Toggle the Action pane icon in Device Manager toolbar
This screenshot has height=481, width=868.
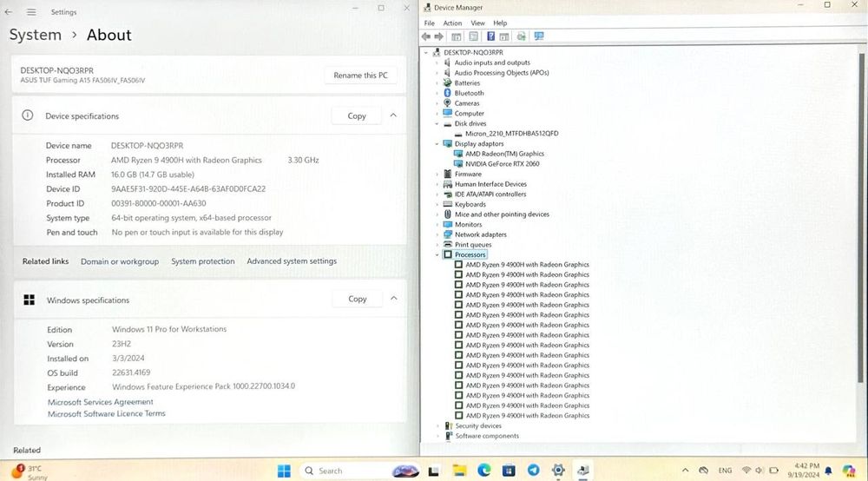[504, 36]
